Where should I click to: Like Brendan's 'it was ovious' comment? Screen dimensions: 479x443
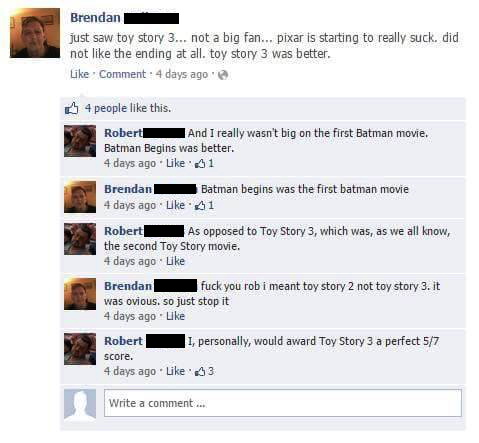tap(175, 316)
